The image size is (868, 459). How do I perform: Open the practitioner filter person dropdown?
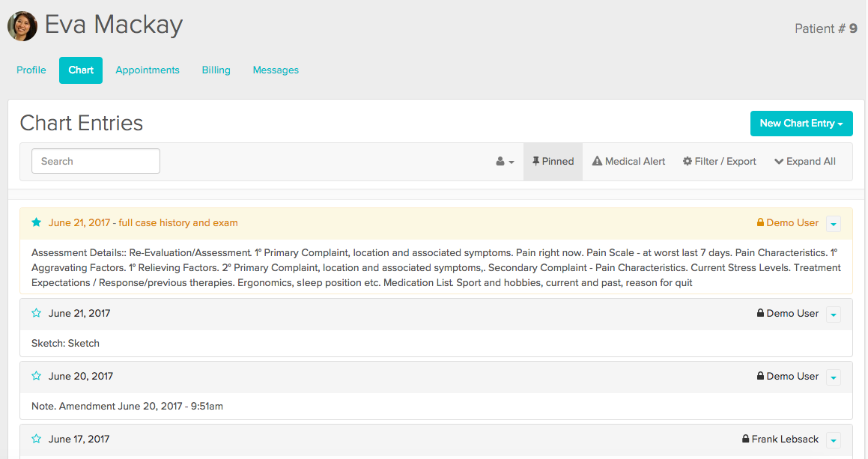click(505, 162)
